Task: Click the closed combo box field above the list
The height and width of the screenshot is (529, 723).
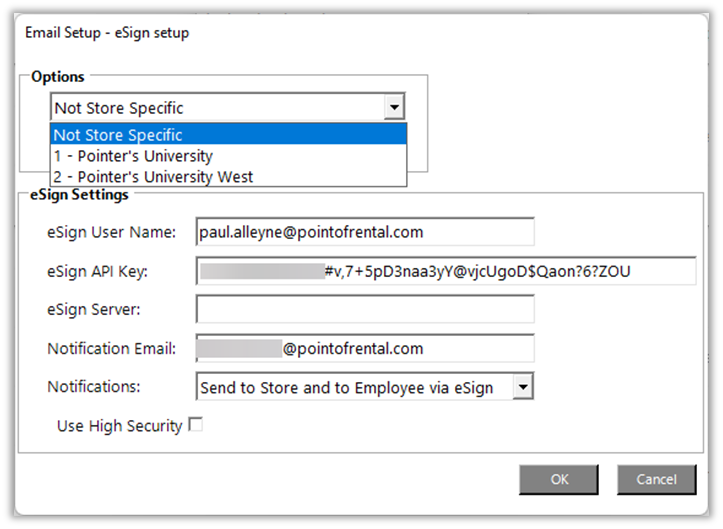Action: (217, 107)
